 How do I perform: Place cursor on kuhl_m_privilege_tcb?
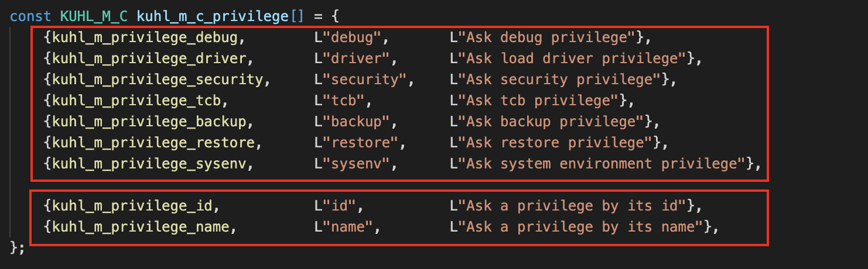click(x=136, y=101)
